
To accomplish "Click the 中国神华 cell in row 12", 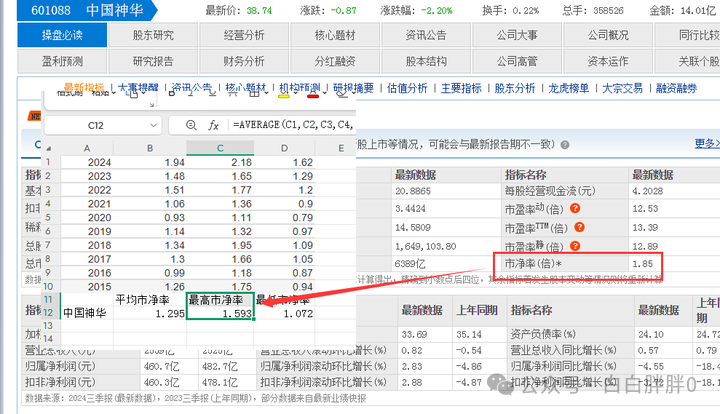I will point(87,313).
